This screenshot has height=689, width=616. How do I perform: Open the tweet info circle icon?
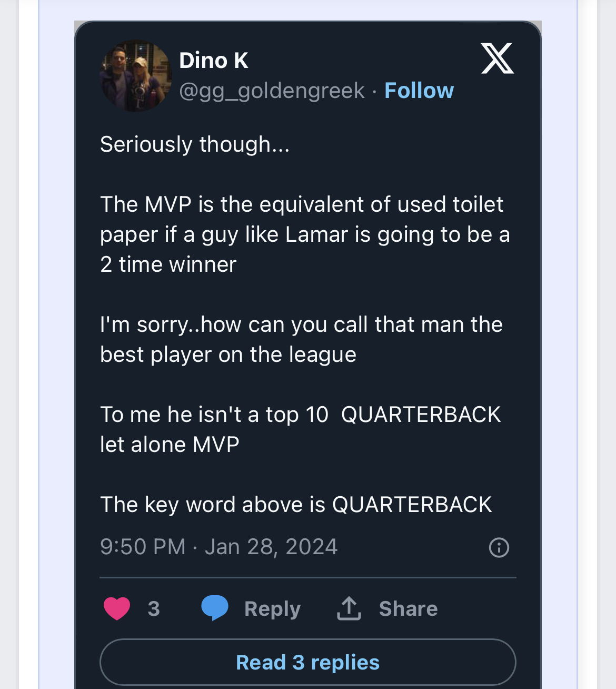[x=499, y=547]
